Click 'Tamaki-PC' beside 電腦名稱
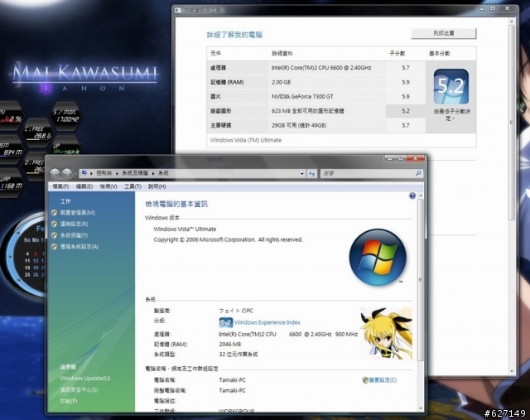 pyautogui.click(x=232, y=380)
